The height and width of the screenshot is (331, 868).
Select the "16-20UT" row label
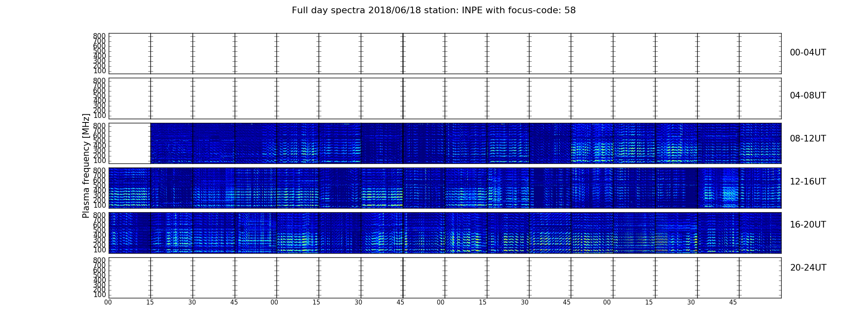pos(808,225)
